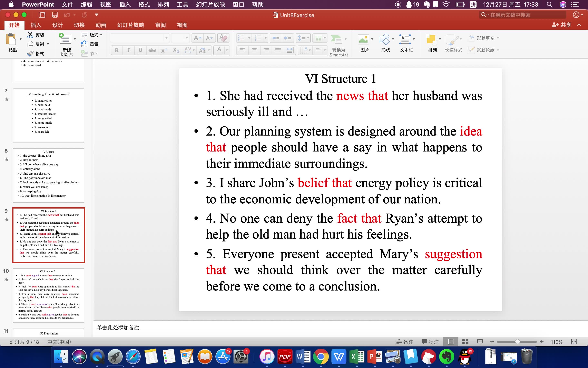The image size is (588, 368).
Task: Click the Arrange icon
Action: pos(431,39)
